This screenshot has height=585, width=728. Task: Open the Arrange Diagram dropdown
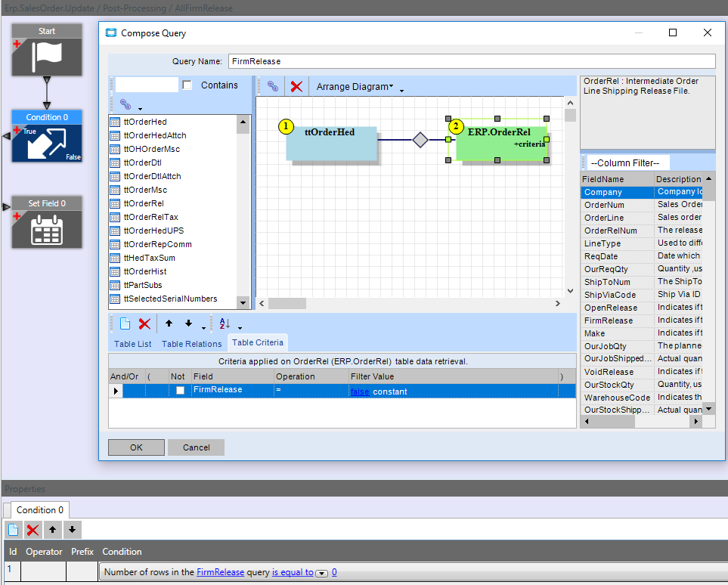355,87
